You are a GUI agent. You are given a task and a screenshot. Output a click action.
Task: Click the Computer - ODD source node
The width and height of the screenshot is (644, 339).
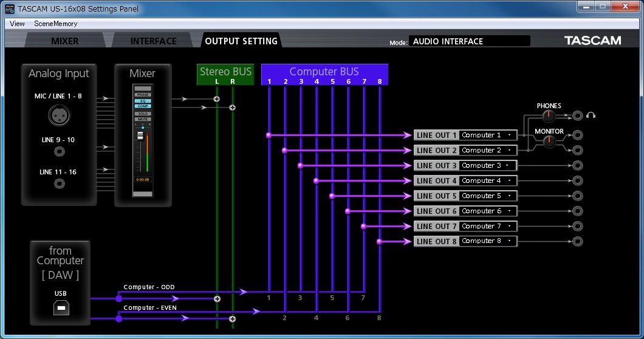click(118, 298)
